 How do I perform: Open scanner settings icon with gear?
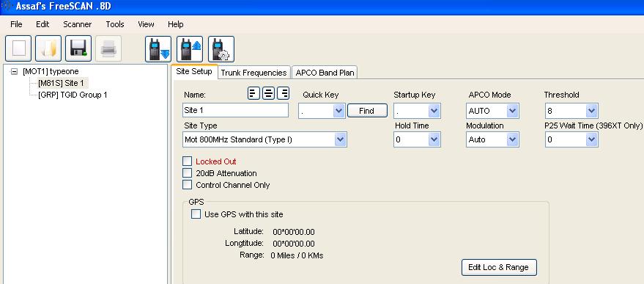221,49
